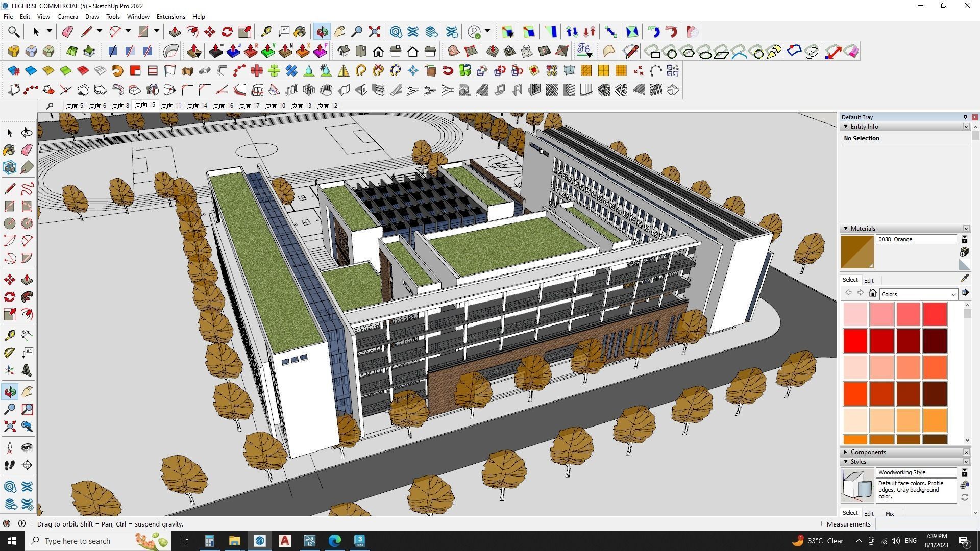Open the user account dropdown arrow
The image size is (980, 551).
pyautogui.click(x=487, y=31)
